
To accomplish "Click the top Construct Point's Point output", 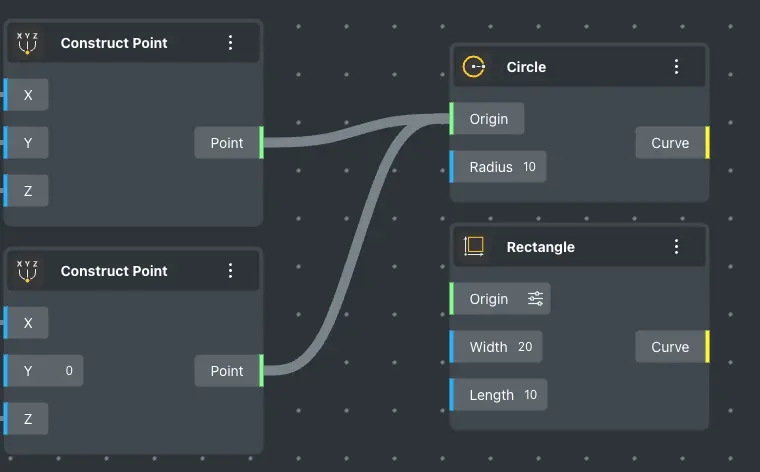I will point(228,143).
